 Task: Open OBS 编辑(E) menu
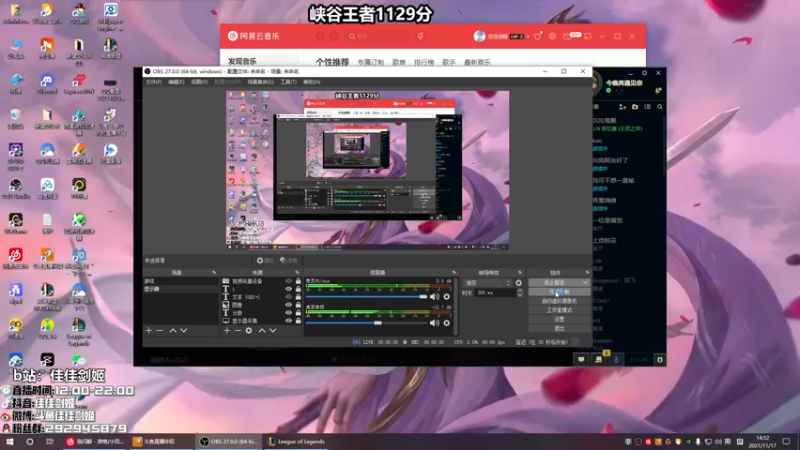pyautogui.click(x=176, y=82)
